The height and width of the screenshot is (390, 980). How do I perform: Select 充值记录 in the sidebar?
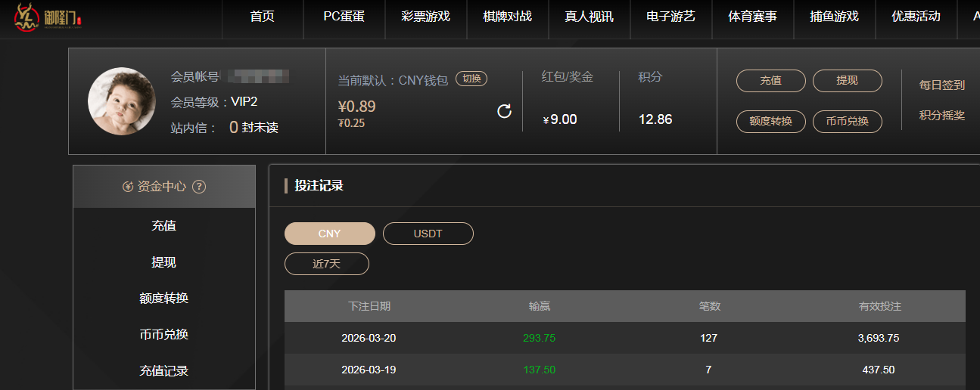click(x=163, y=371)
